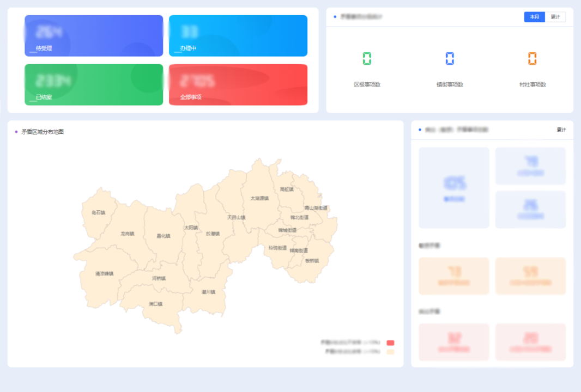The width and height of the screenshot is (581, 392).
Task: Click the orange 村社事项数 digit counter
Action: pos(532,58)
